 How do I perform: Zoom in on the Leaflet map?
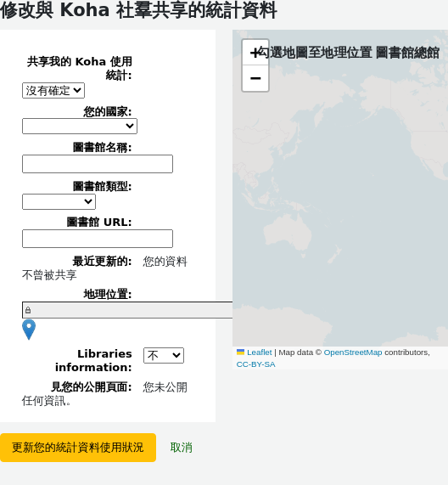click(255, 53)
